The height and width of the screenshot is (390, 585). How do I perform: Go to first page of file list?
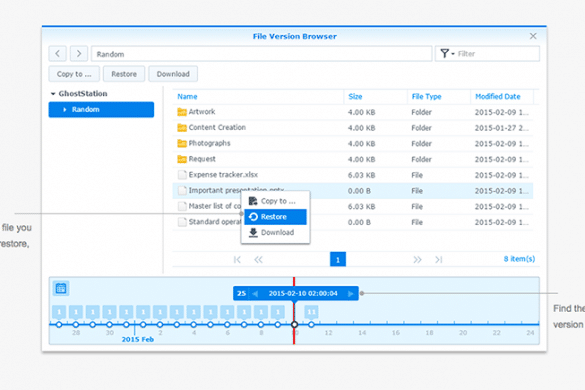click(x=237, y=259)
